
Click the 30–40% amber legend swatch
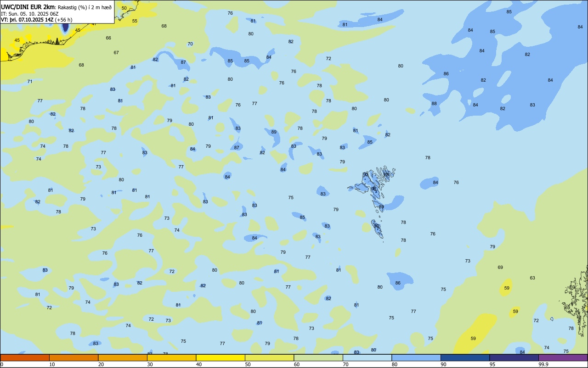171,357
